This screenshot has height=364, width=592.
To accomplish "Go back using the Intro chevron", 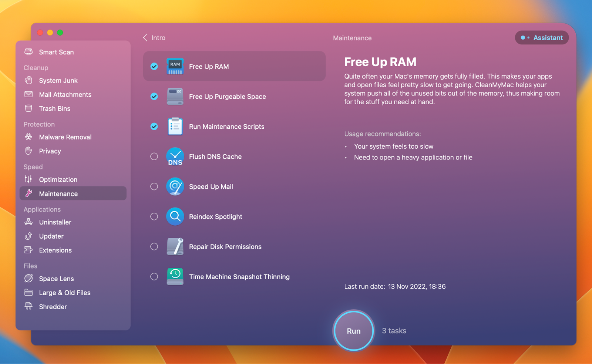I will click(x=145, y=38).
